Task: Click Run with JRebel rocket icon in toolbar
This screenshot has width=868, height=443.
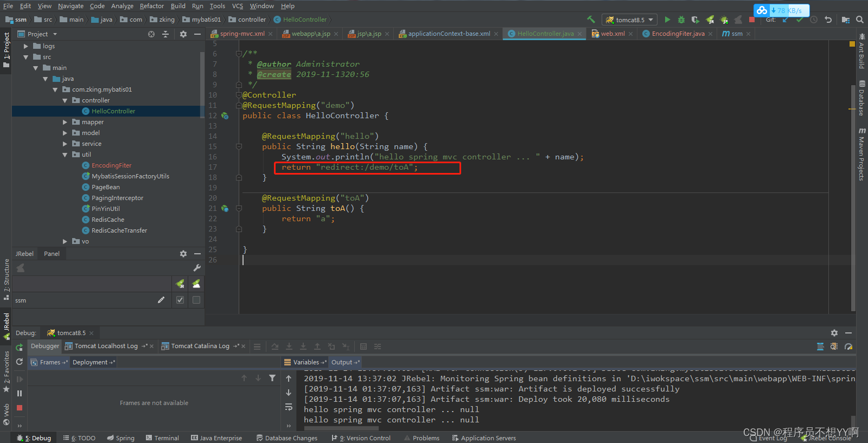Action: 710,20
